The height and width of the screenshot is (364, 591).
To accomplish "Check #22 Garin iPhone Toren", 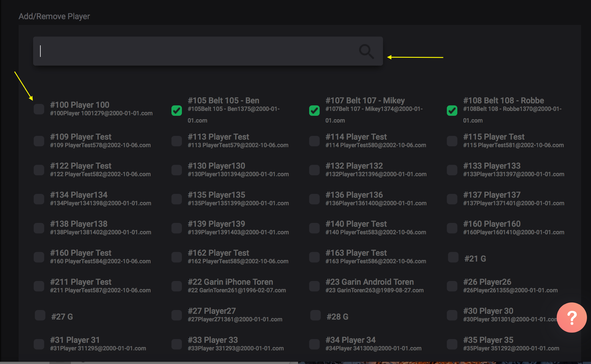I will pos(177,286).
